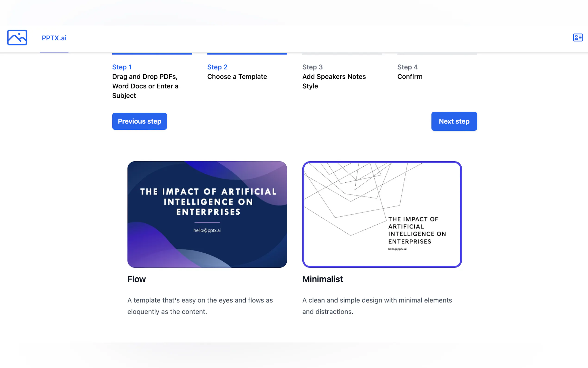
Task: Click the Flow slide preview image
Action: [x=207, y=214]
